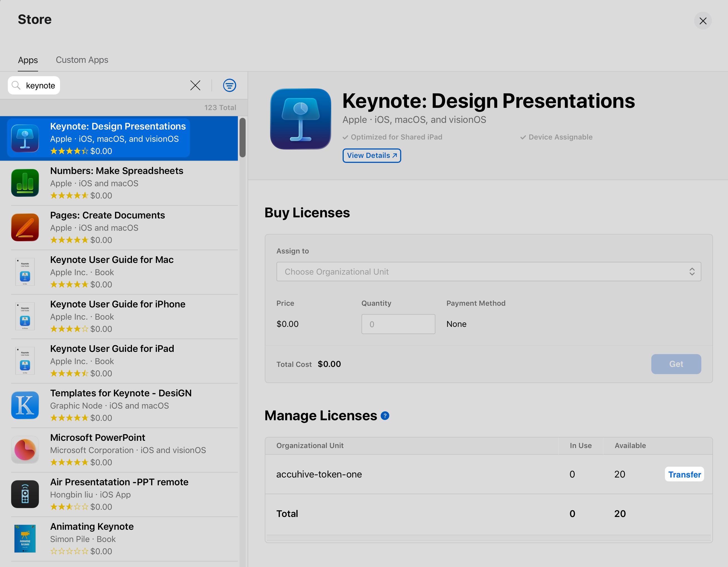The height and width of the screenshot is (567, 728).
Task: Click Keynote User Guide for iPad cover
Action: [25, 361]
